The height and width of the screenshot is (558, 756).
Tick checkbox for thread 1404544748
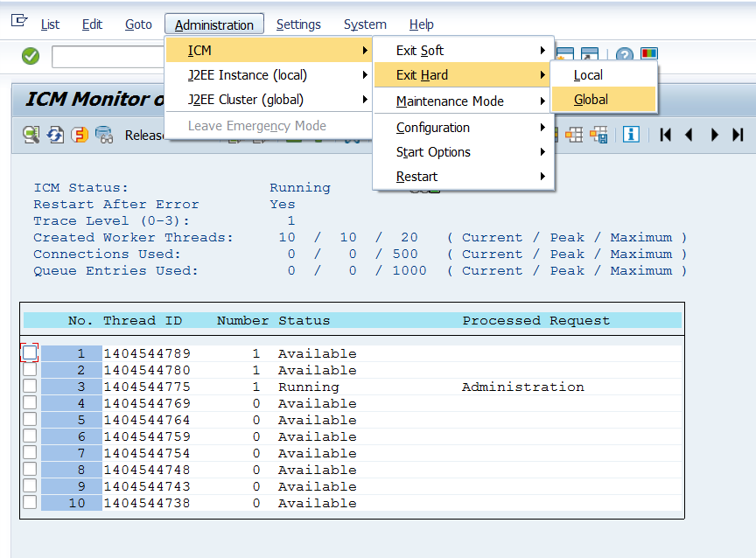pos(30,469)
